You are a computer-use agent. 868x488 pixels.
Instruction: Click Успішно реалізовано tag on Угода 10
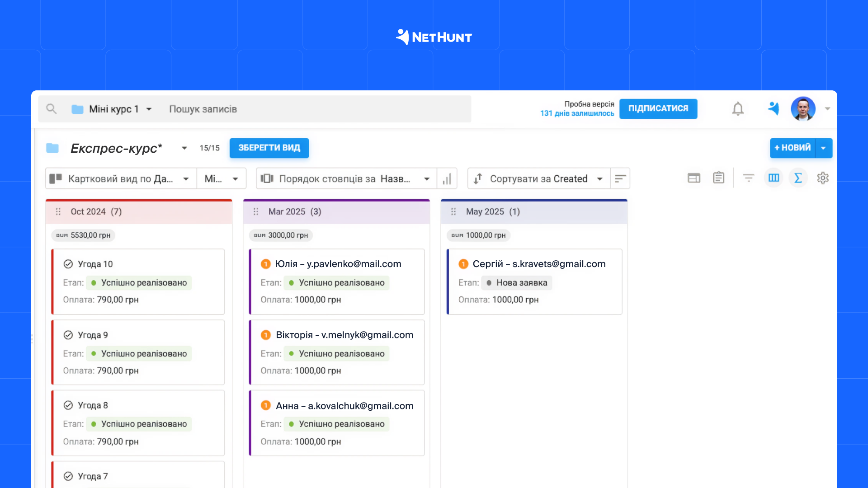[x=139, y=283]
